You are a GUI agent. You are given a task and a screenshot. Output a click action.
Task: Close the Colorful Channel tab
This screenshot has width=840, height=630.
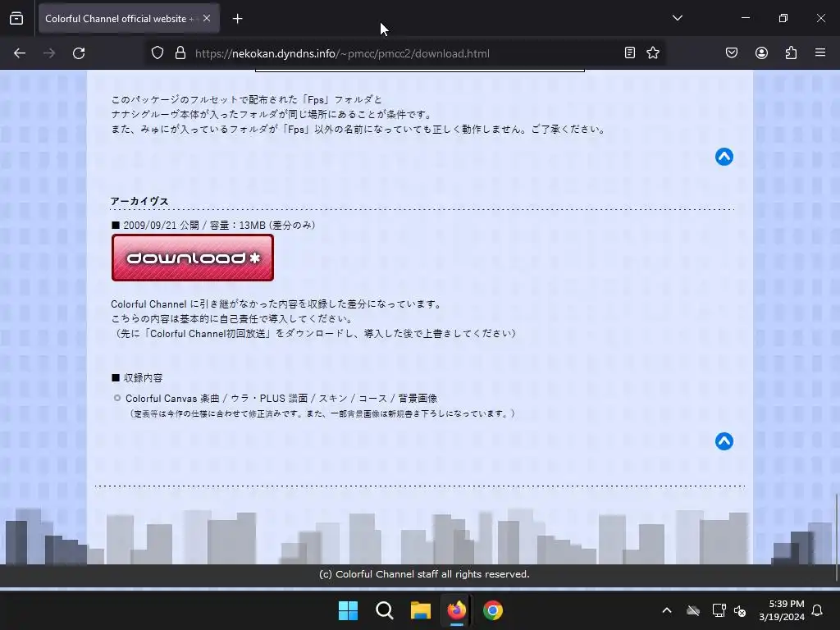[207, 18]
